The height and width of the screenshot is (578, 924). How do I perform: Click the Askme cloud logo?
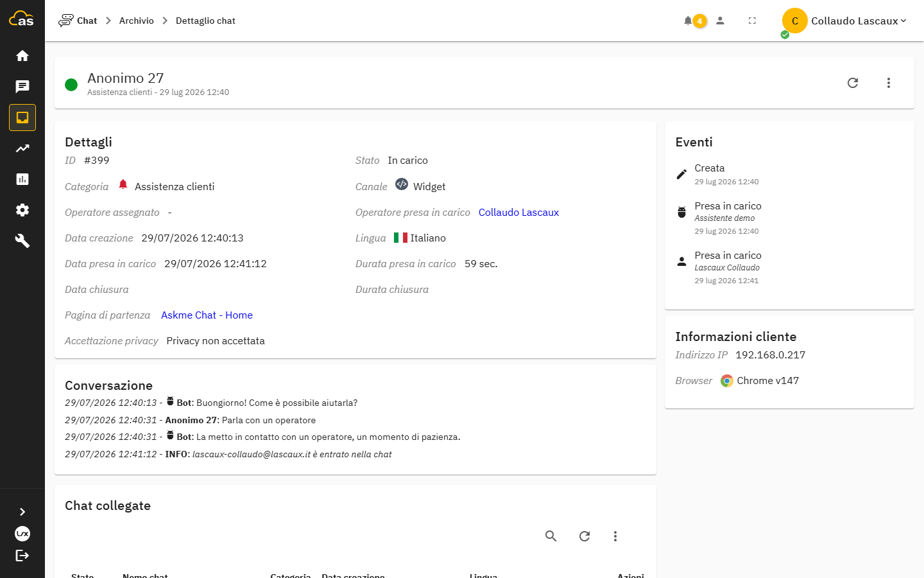click(21, 19)
